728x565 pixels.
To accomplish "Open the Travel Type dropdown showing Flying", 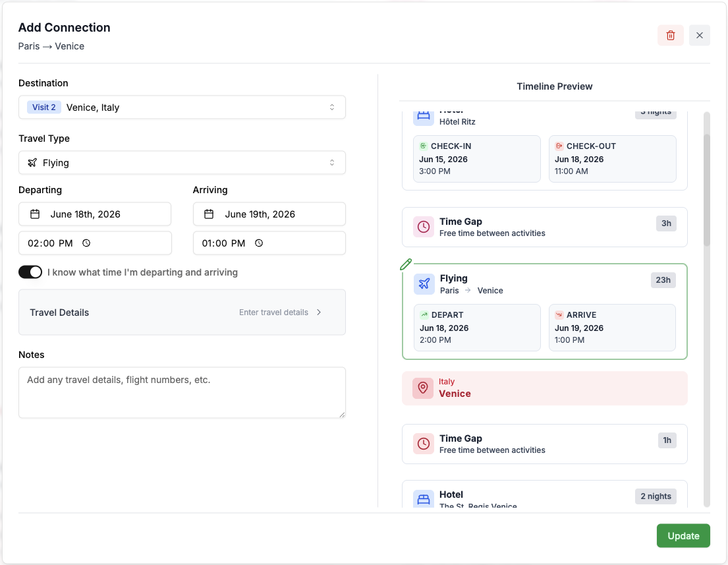I will coord(182,163).
